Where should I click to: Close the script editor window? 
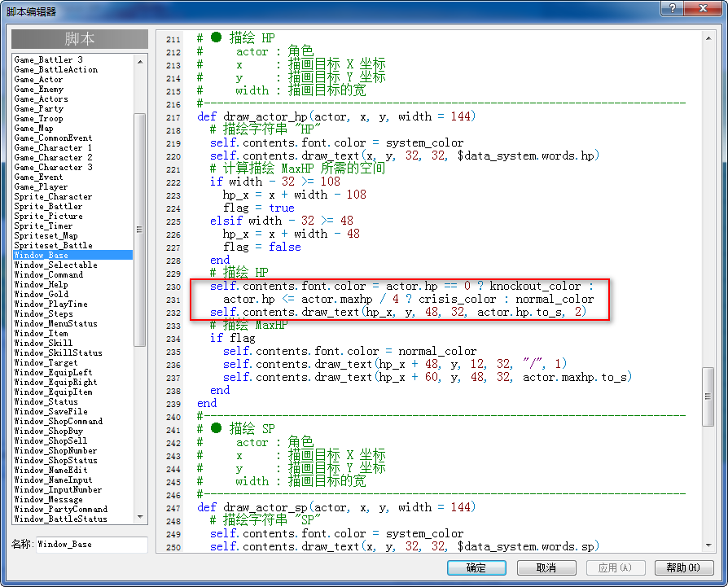point(703,8)
